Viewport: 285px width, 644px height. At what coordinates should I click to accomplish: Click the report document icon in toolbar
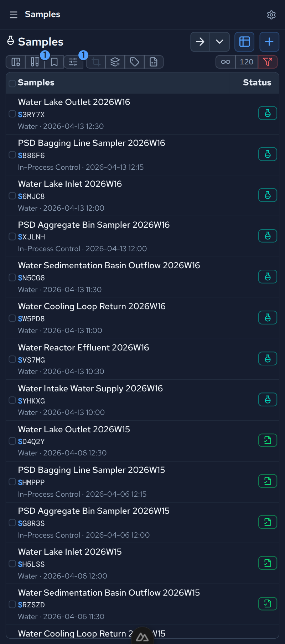(x=154, y=62)
